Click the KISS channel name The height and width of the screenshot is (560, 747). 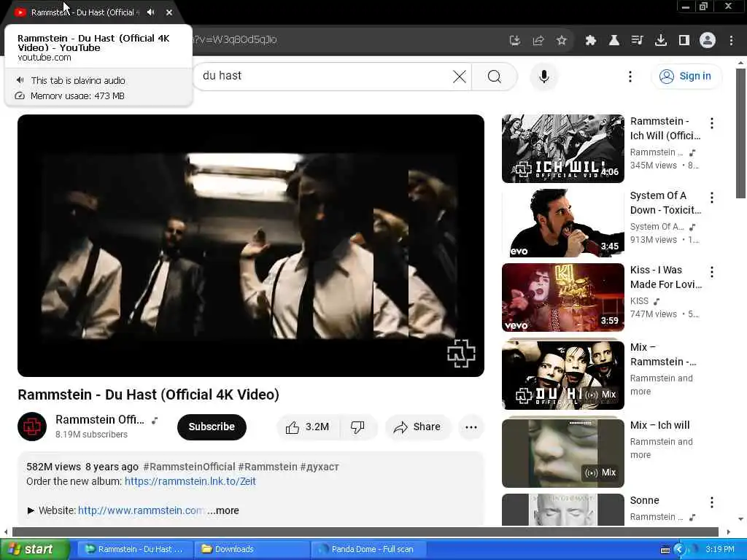point(639,301)
